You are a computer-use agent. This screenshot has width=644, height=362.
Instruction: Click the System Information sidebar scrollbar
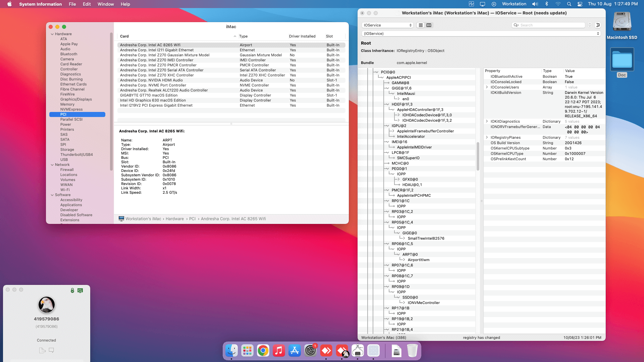[111, 101]
